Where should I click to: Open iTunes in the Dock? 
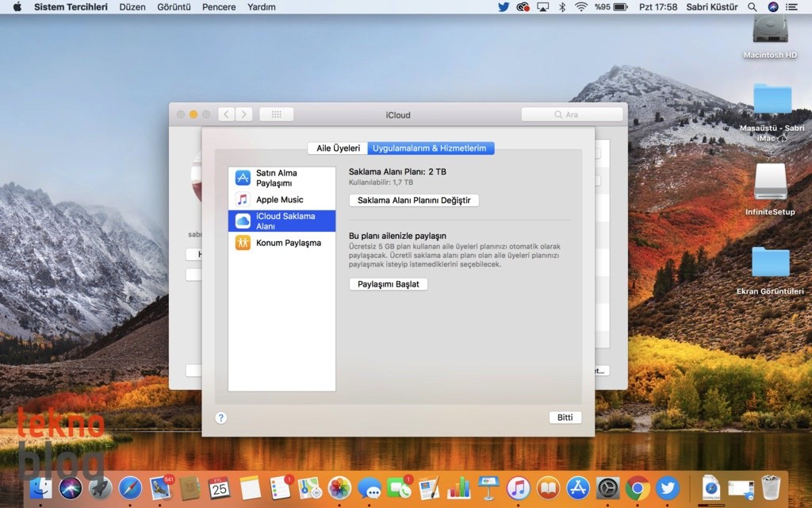[519, 488]
